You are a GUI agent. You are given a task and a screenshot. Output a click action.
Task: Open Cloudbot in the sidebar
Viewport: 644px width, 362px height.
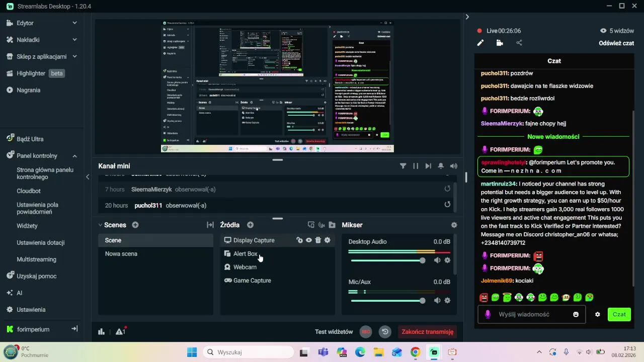pos(29,191)
